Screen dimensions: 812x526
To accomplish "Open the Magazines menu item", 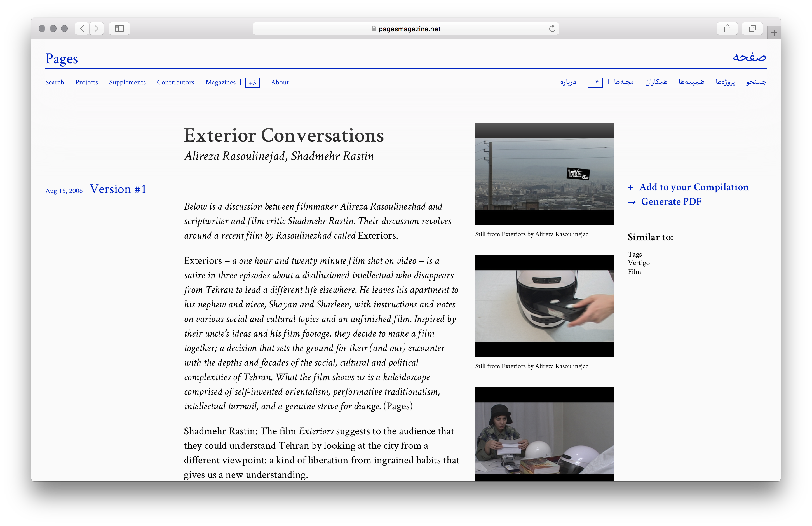I will [220, 82].
